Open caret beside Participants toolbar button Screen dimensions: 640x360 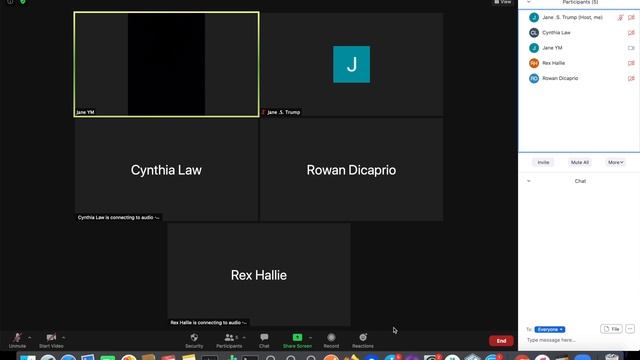[244, 338]
